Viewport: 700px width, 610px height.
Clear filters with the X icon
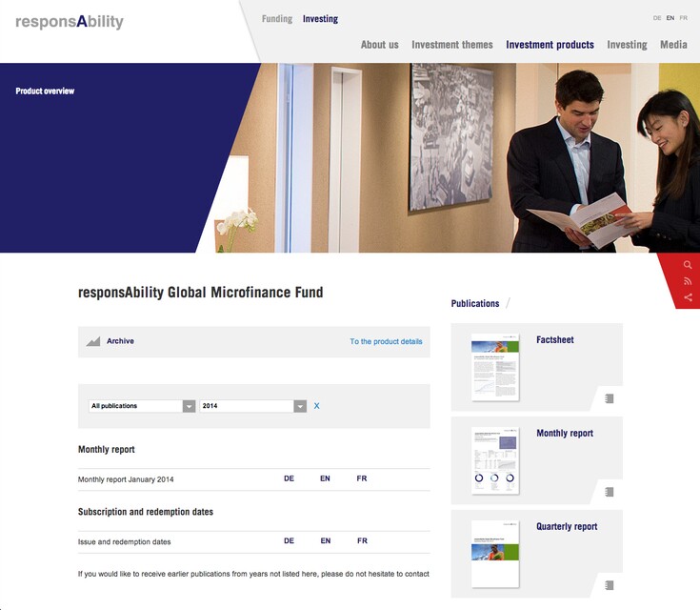point(316,406)
